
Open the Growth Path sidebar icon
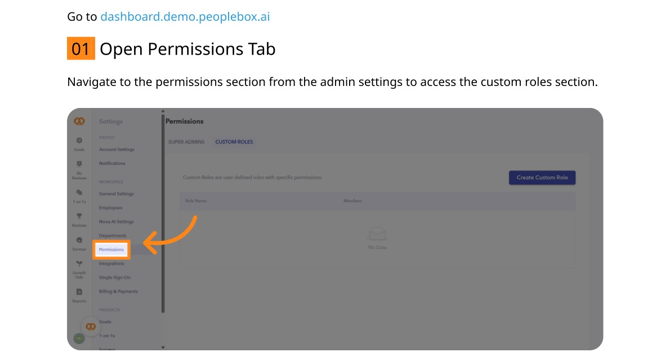pos(79,270)
